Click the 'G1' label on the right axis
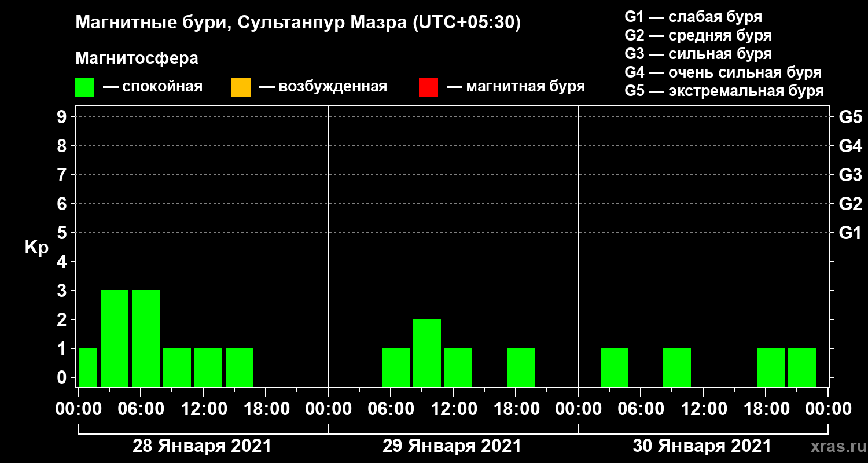Screen dimensions: 868x463 pos(851,233)
